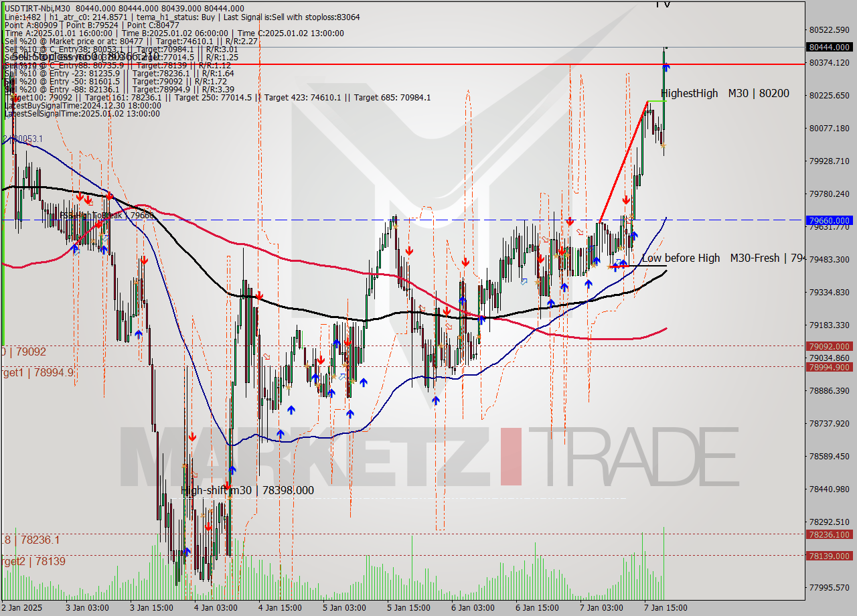Viewport: 857px width, 616px height.
Task: Click the 79780.240 price scale value
Action: point(829,194)
